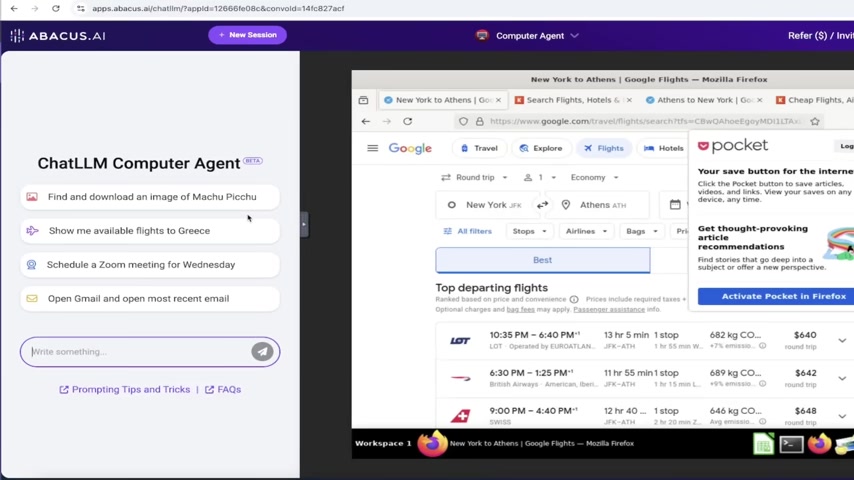Open the Google hamburger main menu
Image resolution: width=854 pixels, height=480 pixels.
373,148
